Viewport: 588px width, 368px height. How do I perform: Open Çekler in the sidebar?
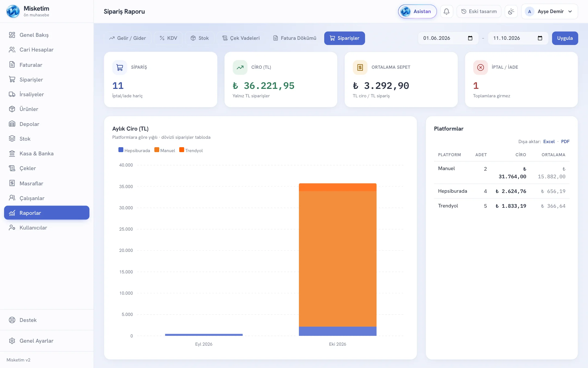47,168
